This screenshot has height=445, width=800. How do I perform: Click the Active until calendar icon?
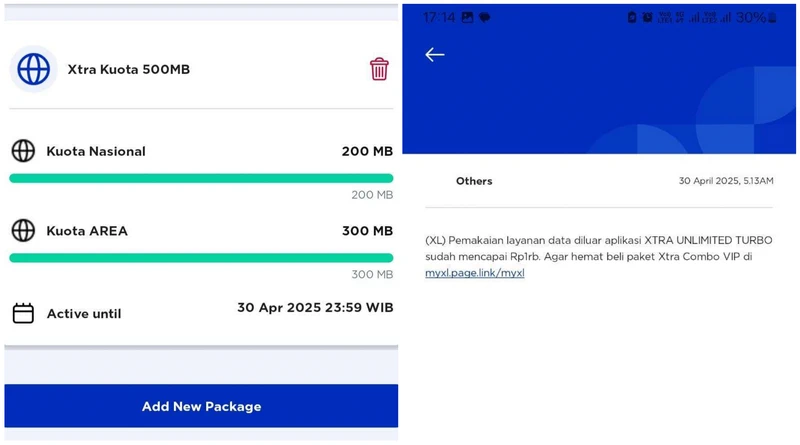pos(23,313)
